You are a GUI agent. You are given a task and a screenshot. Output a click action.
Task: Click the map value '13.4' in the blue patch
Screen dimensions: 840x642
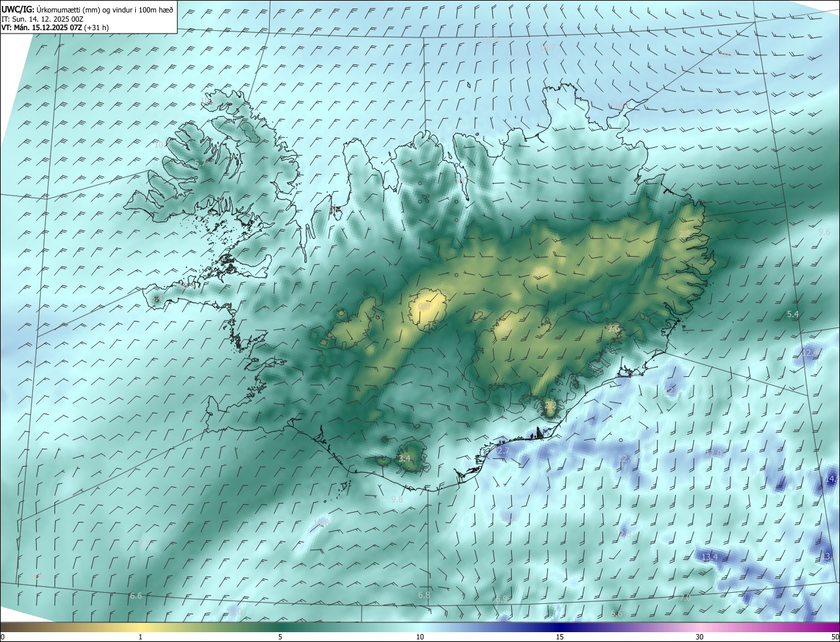click(x=710, y=557)
